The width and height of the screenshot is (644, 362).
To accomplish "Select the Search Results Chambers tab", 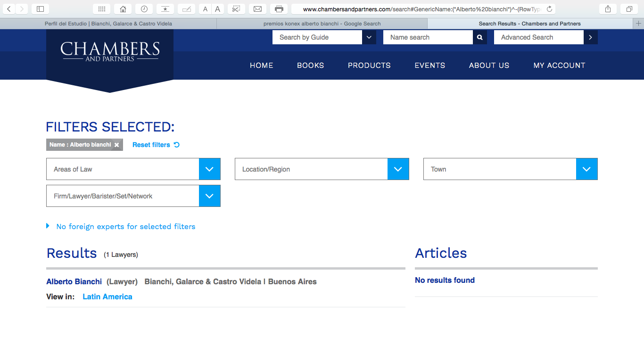I will tap(530, 23).
